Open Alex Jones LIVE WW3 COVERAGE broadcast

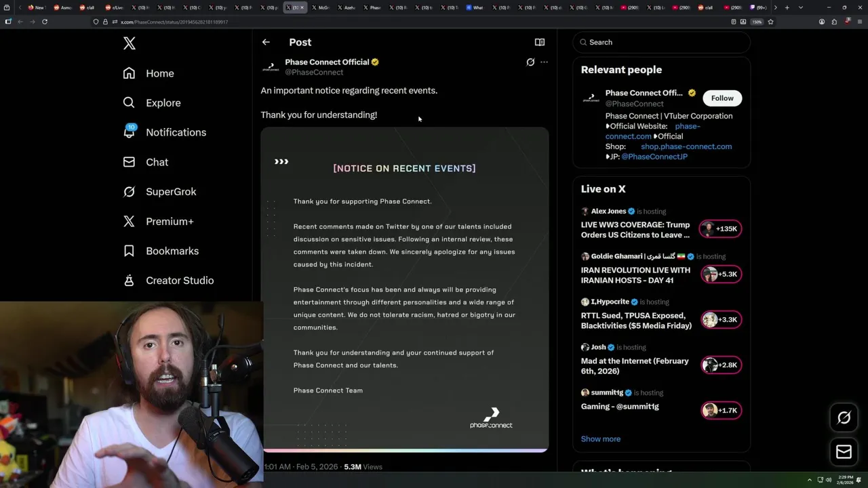pos(635,230)
